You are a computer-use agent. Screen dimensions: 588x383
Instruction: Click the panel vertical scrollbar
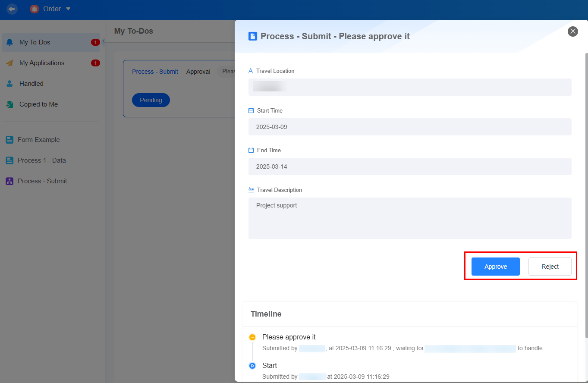(x=586, y=195)
